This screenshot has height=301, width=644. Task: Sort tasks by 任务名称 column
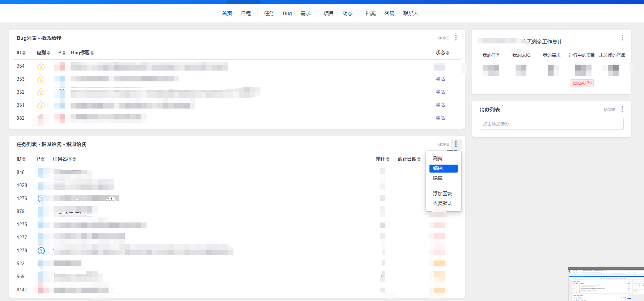coord(64,159)
